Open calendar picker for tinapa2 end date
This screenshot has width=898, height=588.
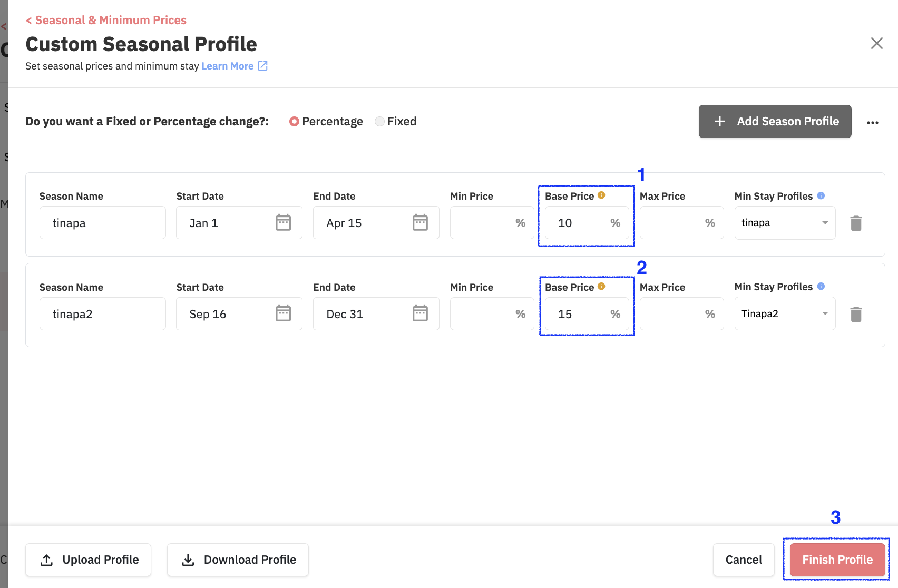[420, 313]
